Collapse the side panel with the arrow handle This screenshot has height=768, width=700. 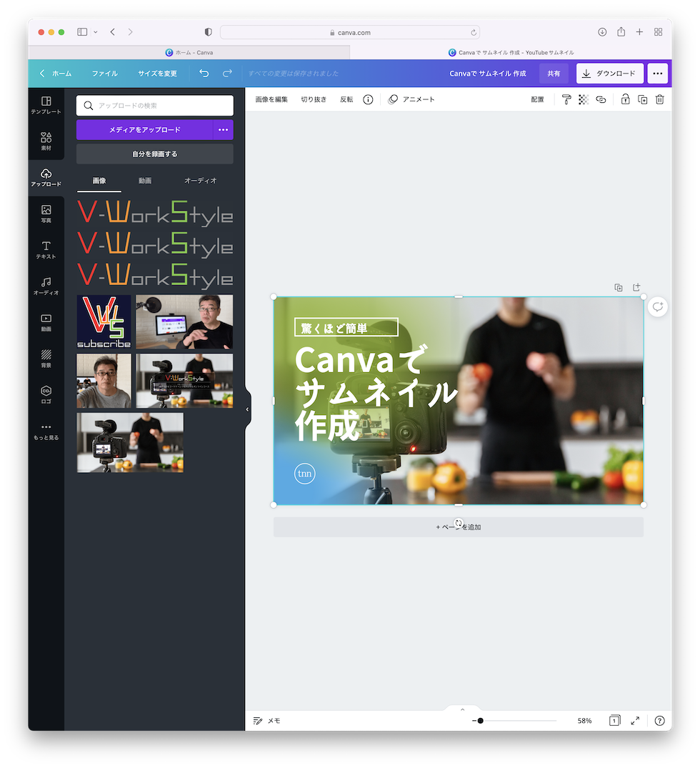pyautogui.click(x=247, y=409)
